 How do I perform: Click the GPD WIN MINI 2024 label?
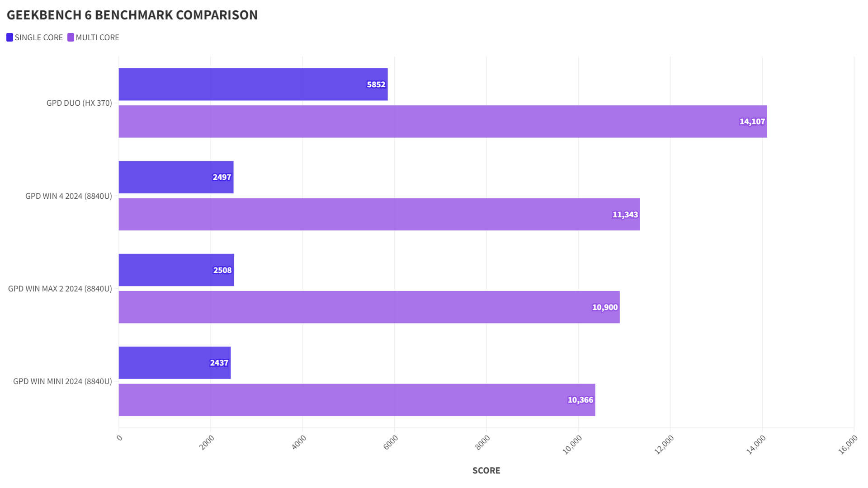click(62, 381)
